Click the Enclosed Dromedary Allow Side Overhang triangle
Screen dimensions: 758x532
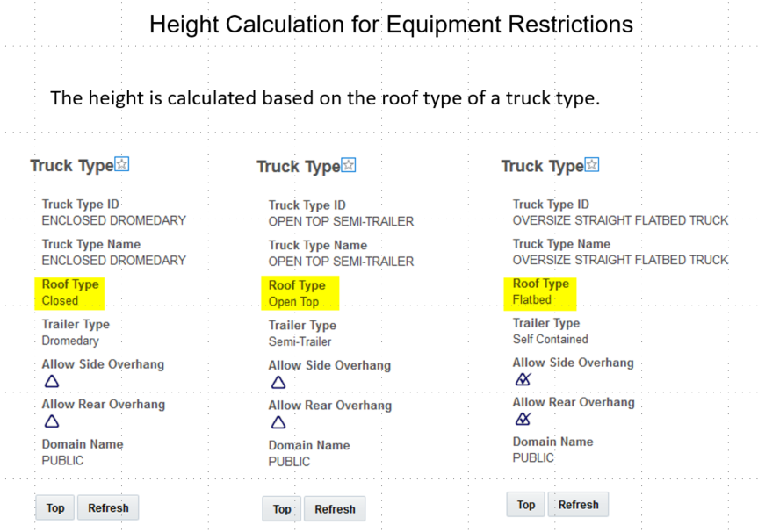pos(52,381)
